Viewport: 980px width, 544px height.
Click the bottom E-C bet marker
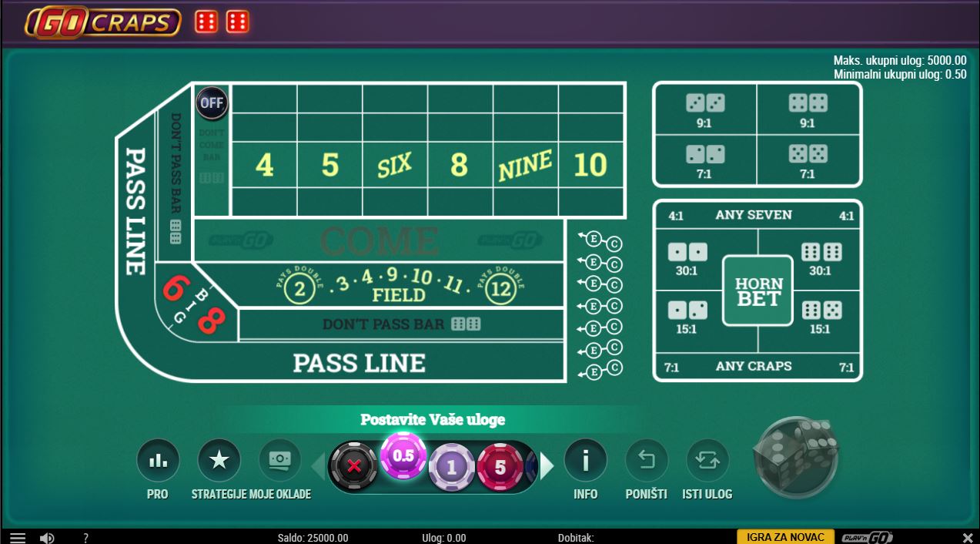coord(600,371)
